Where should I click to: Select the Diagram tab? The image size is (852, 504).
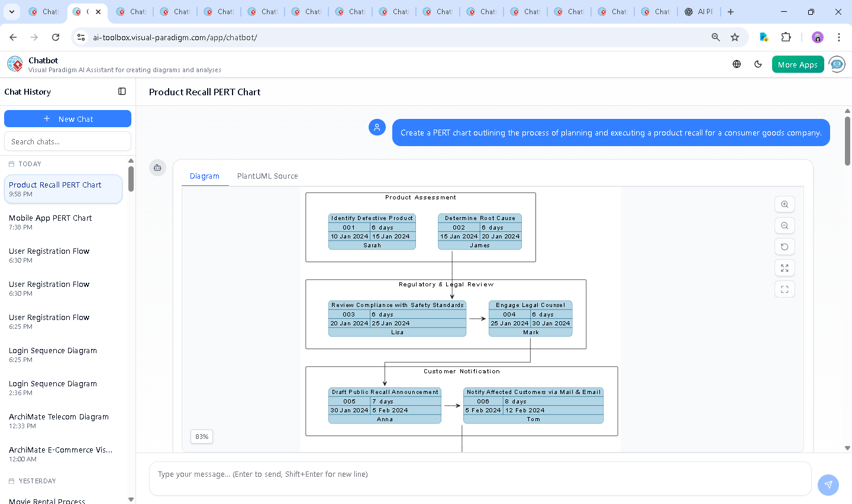point(204,176)
